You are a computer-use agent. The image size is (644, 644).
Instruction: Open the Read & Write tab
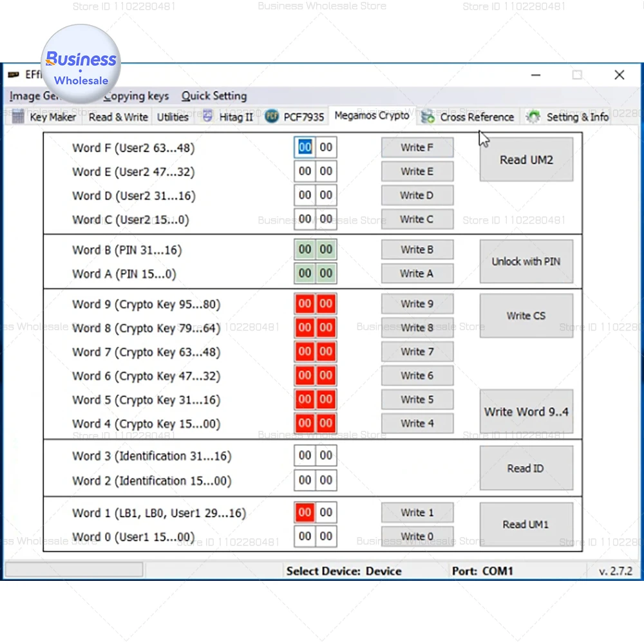point(118,117)
